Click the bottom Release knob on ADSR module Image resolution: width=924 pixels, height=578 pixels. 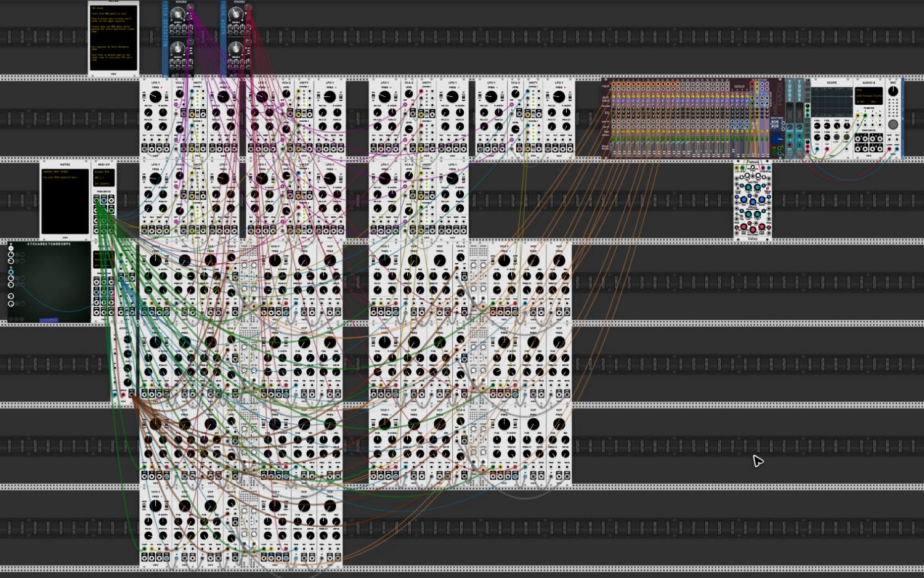click(x=128, y=382)
